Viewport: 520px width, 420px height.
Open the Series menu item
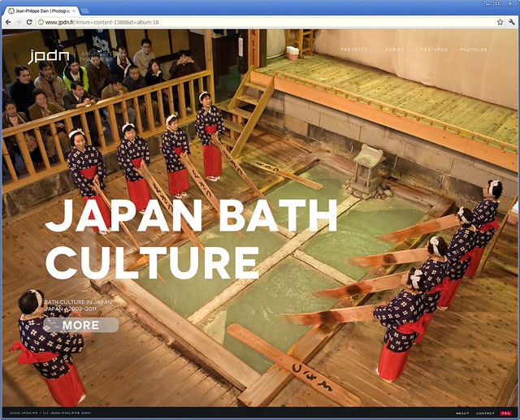click(395, 50)
